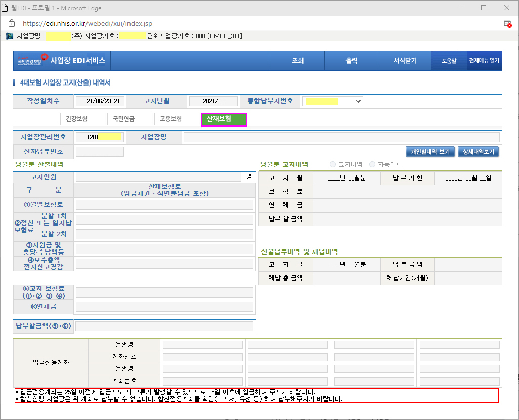Image resolution: width=519 pixels, height=420 pixels.
Task: Click the lock icon in the address bar
Action: click(12, 23)
